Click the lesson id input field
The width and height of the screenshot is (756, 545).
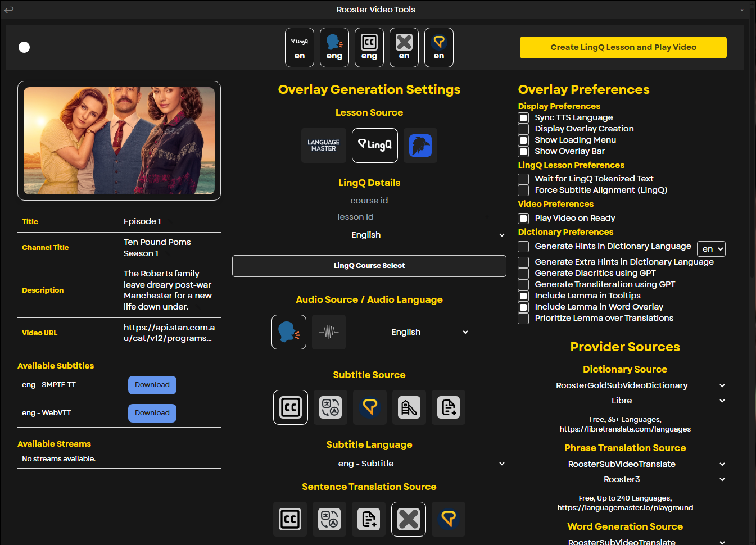355,217
